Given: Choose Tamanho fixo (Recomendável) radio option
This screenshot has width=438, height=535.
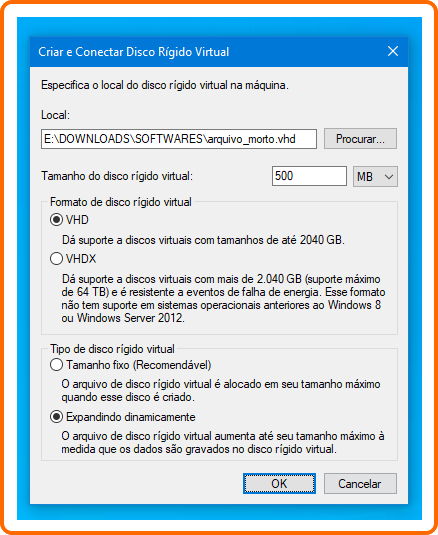Looking at the screenshot, I should [x=56, y=365].
